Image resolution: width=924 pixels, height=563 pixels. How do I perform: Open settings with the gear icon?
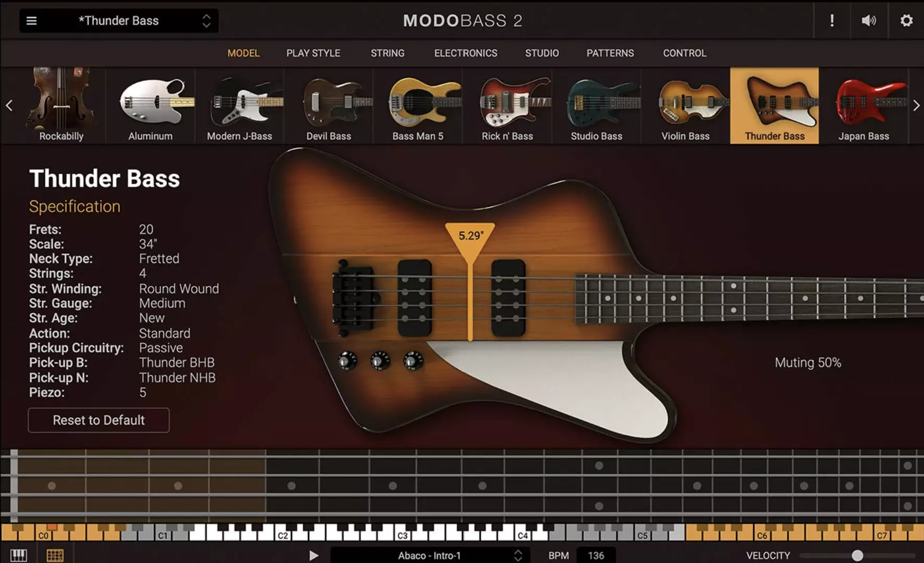906,20
